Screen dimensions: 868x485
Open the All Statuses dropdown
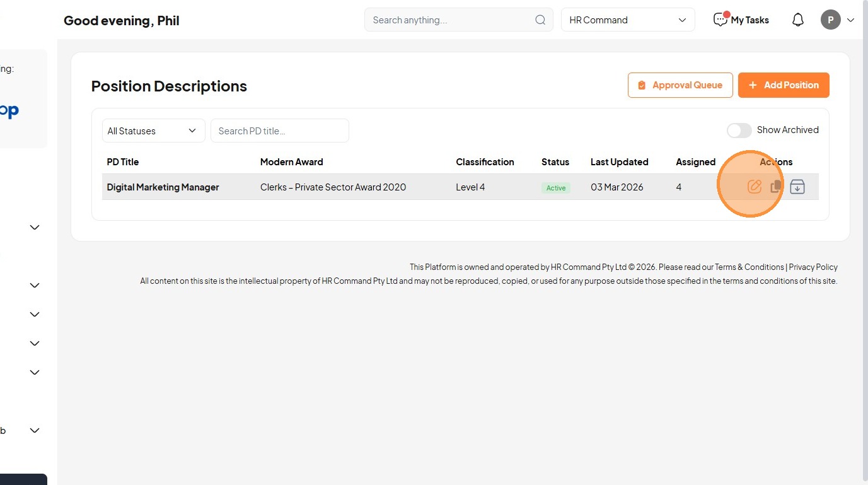point(153,131)
